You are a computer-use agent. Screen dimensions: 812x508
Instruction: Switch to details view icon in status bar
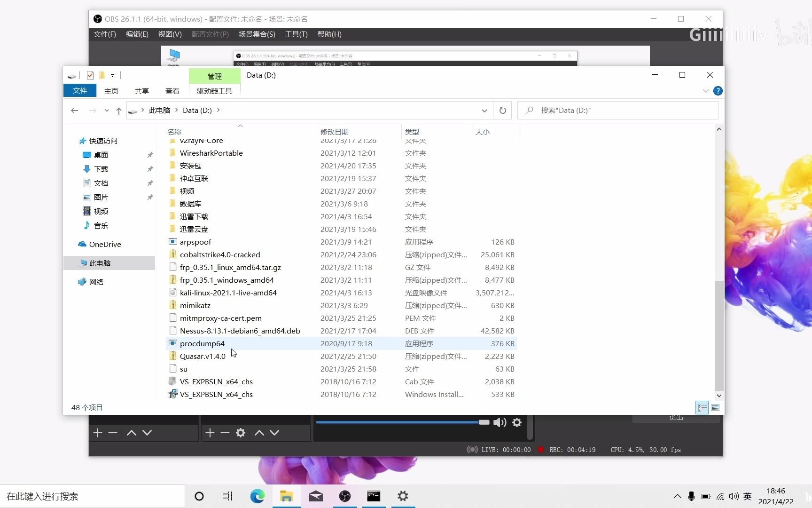pyautogui.click(x=702, y=407)
